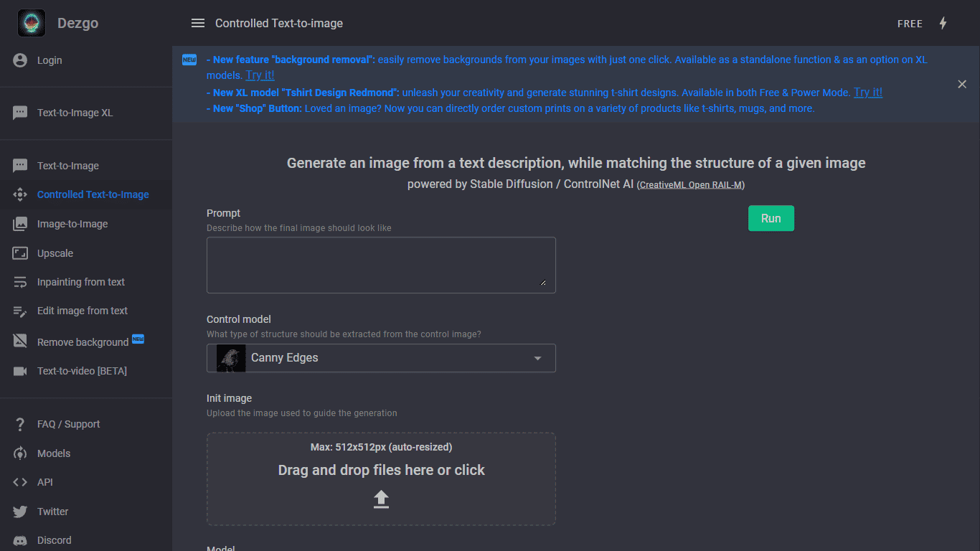Click the Control model dropdown arrow
980x551 pixels.
click(537, 358)
